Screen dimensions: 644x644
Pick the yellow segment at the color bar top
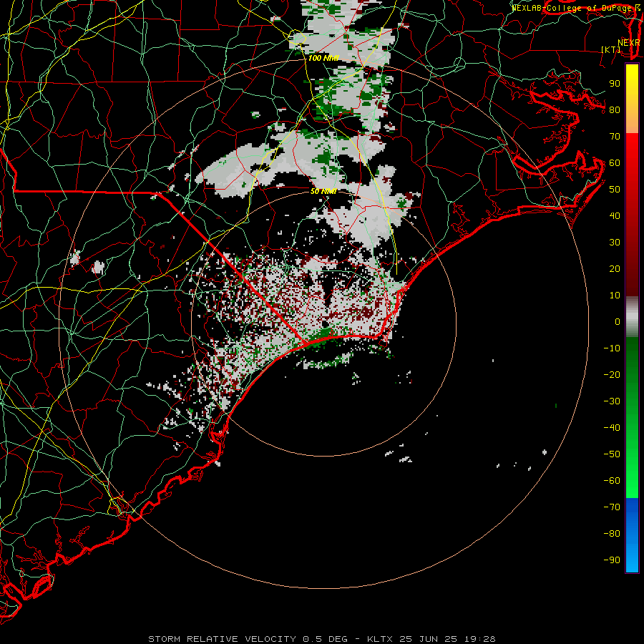pos(632,99)
